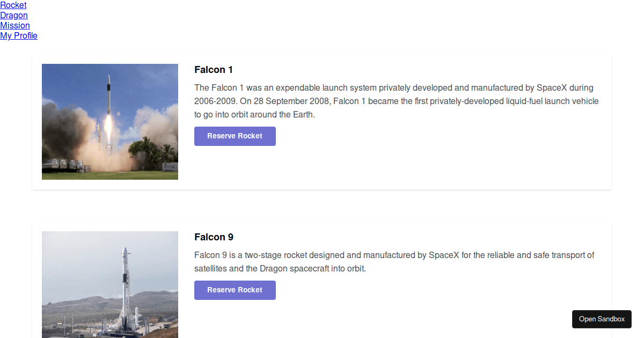Click the white rocket body in Falcon 9 photo
Viewport: 644px width, 338px height.
(x=125, y=290)
